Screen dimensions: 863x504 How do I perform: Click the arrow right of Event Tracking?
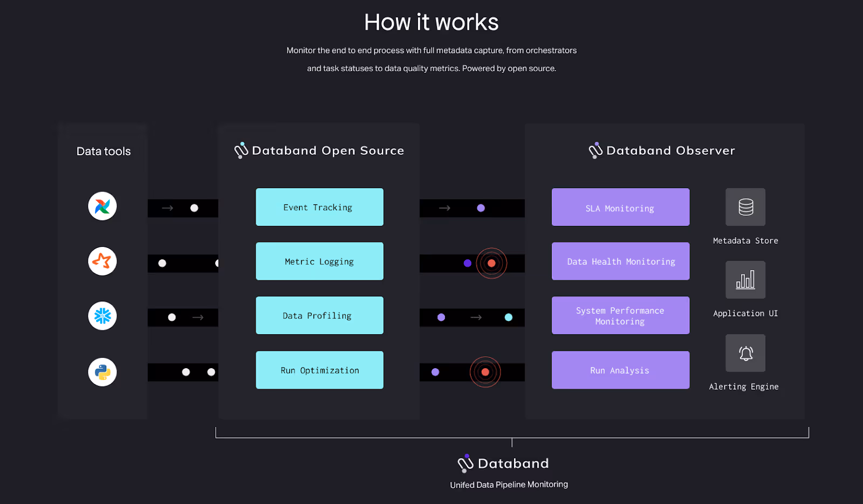(x=444, y=208)
